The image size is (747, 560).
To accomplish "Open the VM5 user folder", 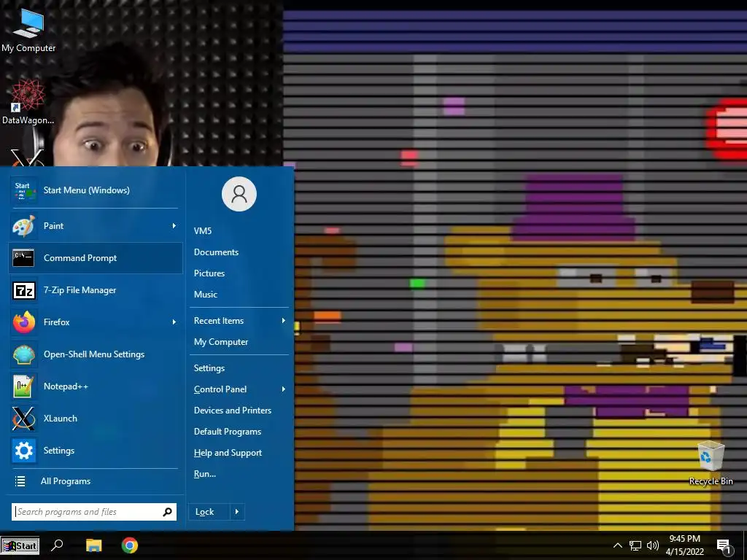I will click(203, 231).
